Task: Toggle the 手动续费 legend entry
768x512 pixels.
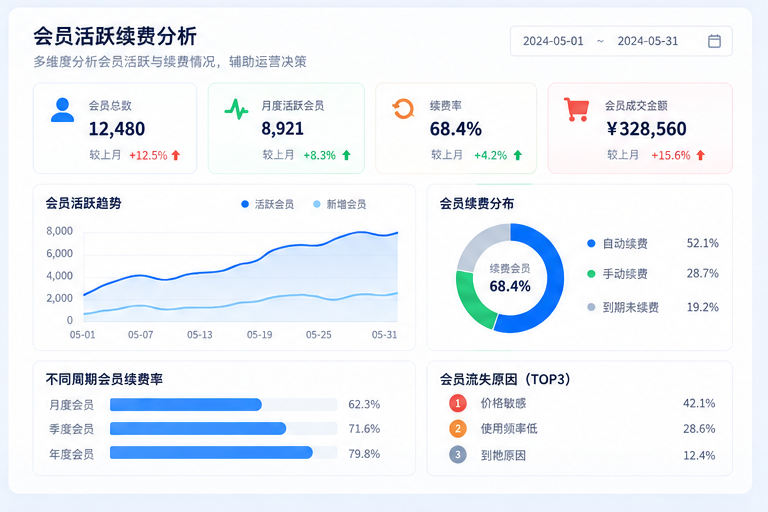Action: click(x=618, y=274)
